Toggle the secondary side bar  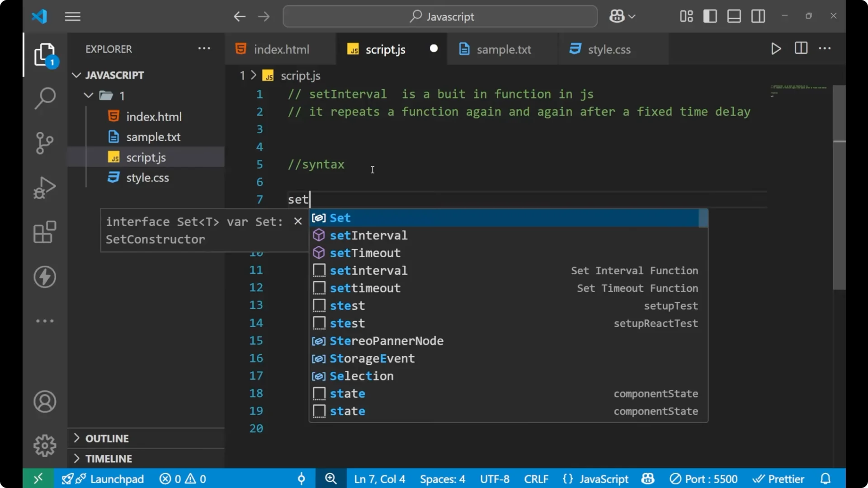(758, 16)
